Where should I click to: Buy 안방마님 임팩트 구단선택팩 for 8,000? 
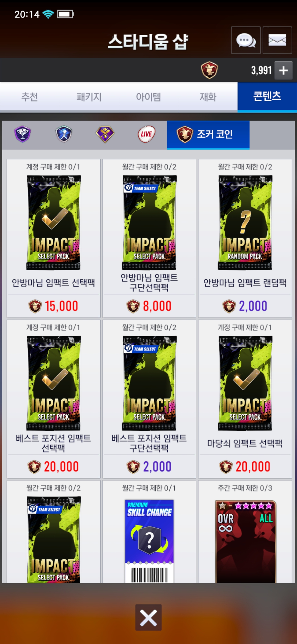[149, 238]
